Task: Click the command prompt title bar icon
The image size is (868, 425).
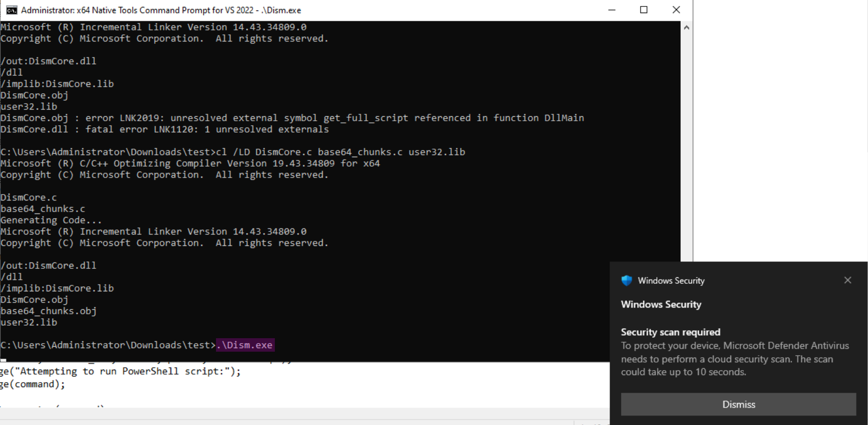Action: pos(11,10)
